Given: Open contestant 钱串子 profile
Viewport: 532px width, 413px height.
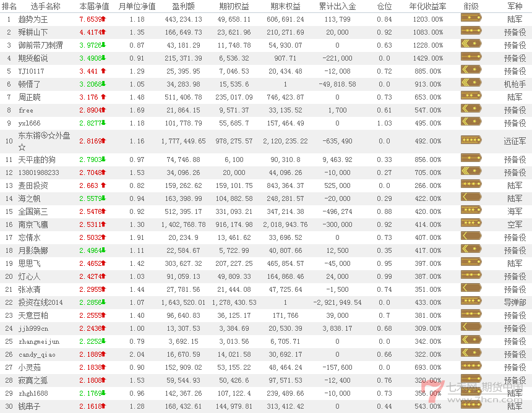Looking at the screenshot, I should point(29,406).
